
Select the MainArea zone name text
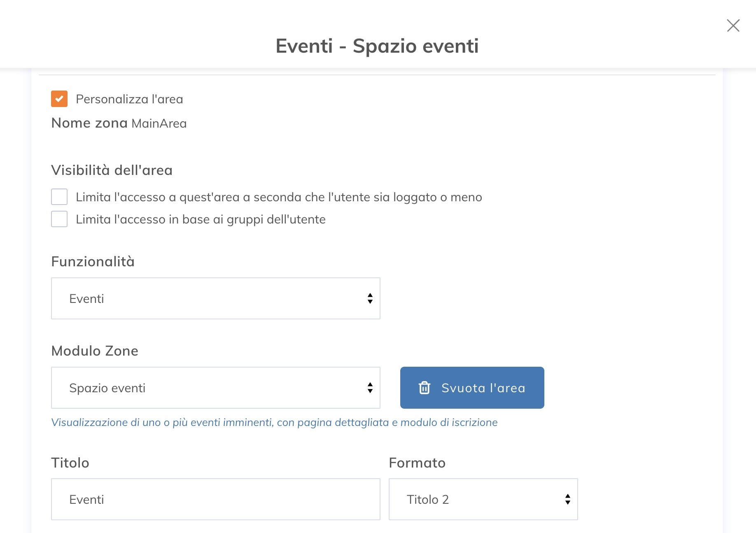[159, 123]
